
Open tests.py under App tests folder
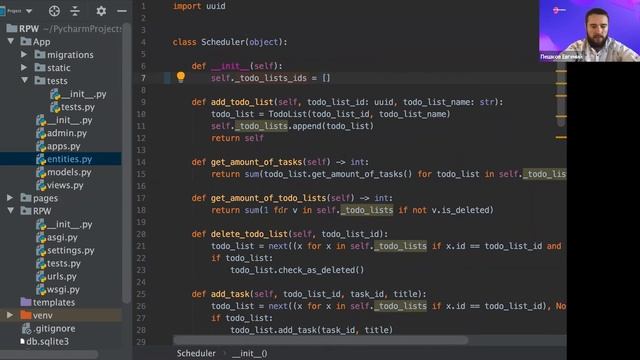pyautogui.click(x=78, y=107)
